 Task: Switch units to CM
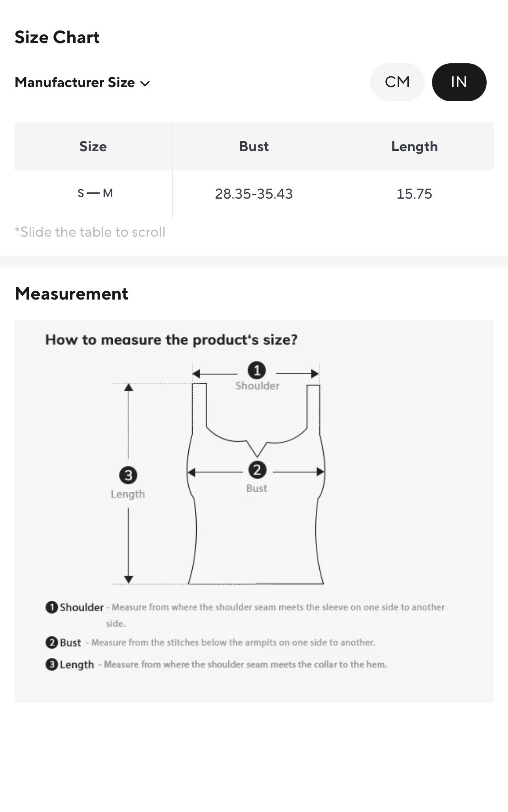[397, 82]
